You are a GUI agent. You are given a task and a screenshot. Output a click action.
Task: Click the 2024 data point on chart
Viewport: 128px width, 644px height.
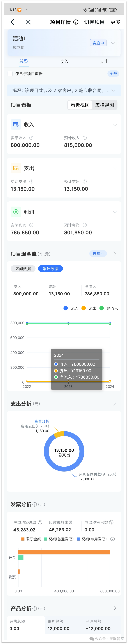point(110,323)
